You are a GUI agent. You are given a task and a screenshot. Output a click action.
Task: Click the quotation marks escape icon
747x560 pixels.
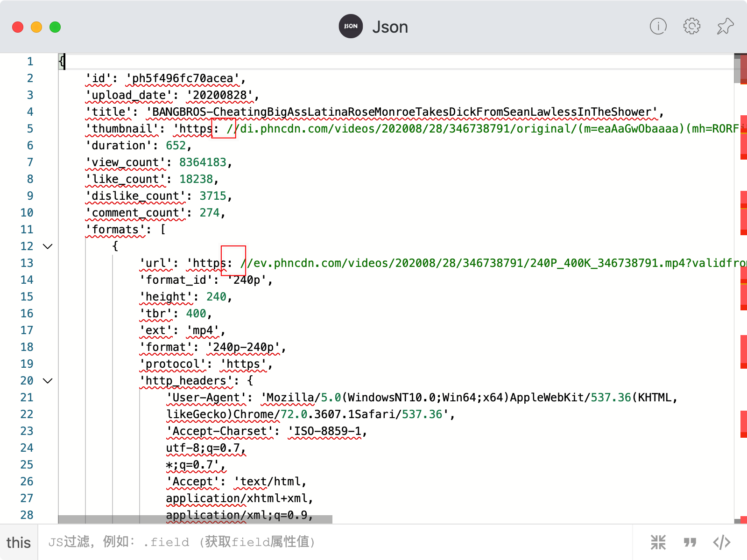tap(690, 542)
